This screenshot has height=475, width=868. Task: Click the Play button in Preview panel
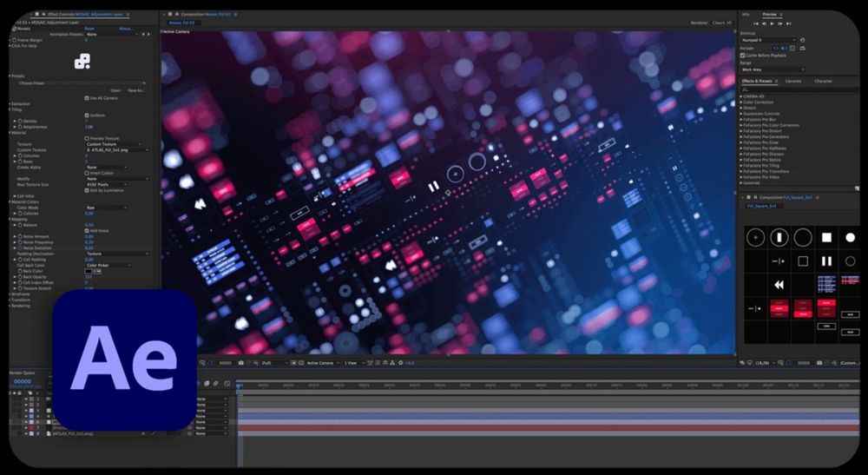click(773, 23)
